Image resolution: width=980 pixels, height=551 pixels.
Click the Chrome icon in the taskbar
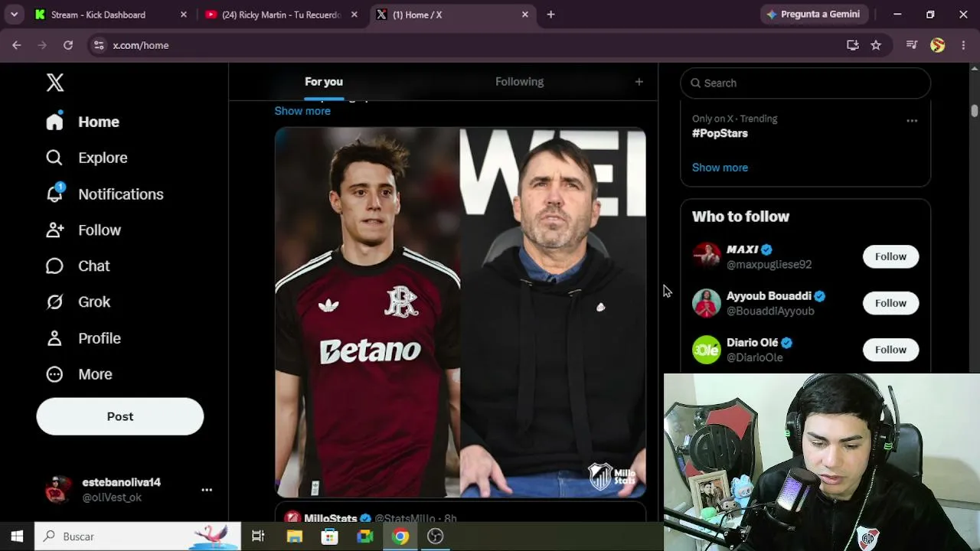pyautogui.click(x=400, y=536)
